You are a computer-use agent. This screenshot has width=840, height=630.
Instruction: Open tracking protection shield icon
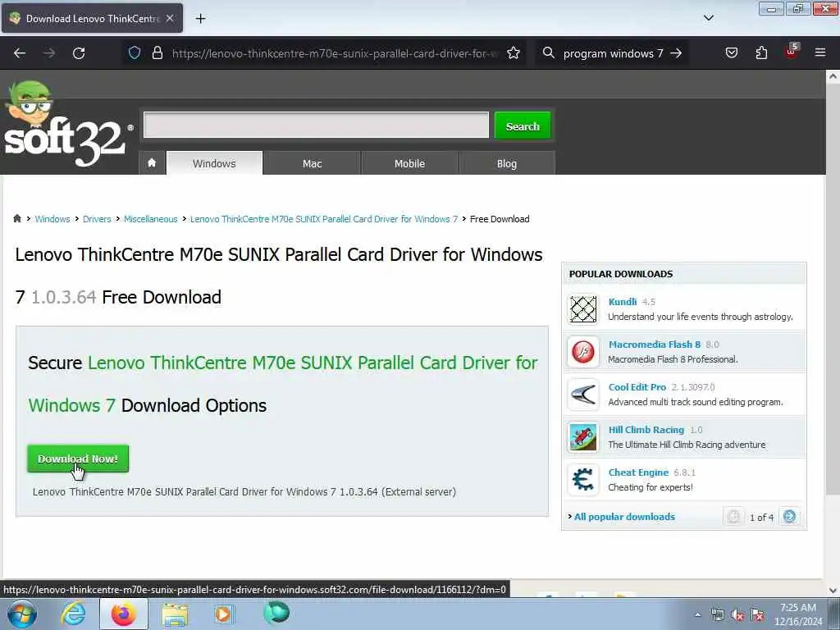[x=135, y=53]
